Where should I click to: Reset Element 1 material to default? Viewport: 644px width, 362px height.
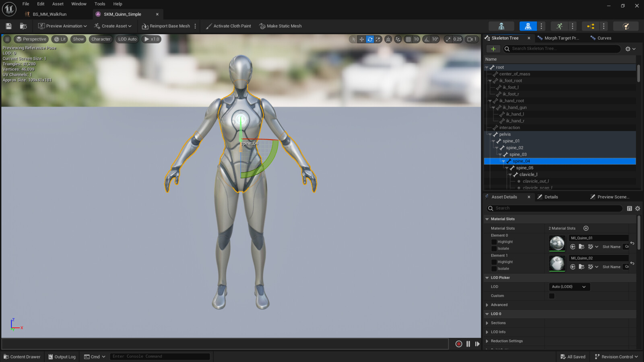click(632, 263)
